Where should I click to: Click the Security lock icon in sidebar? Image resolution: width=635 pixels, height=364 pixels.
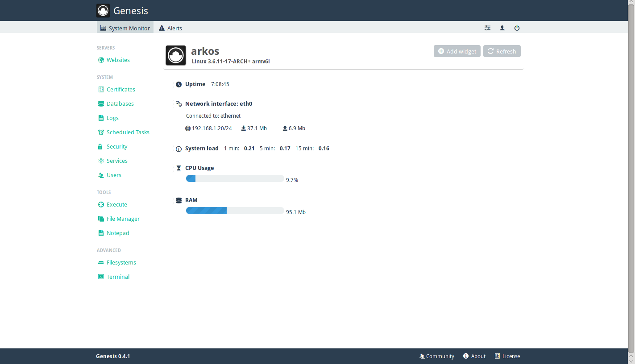tap(101, 147)
